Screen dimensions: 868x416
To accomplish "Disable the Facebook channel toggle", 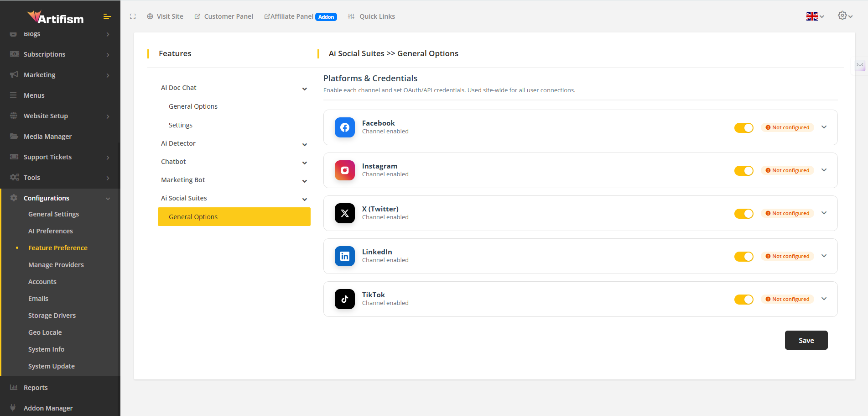I will click(743, 128).
